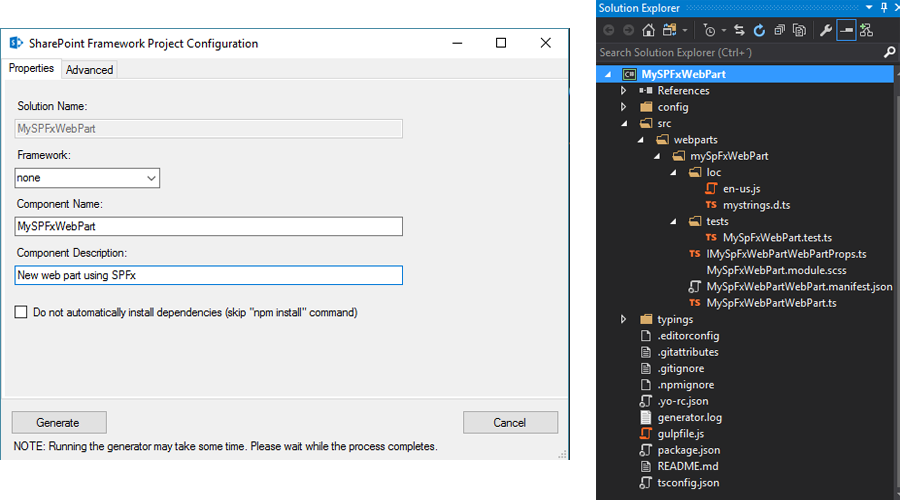Click the icon beside package.json
Screen dimensions: 900x500
tap(646, 450)
